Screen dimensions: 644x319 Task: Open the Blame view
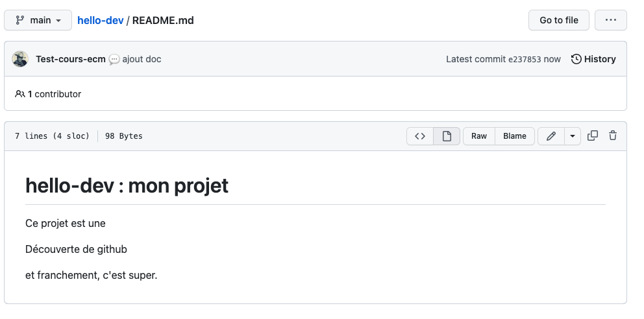(x=515, y=136)
